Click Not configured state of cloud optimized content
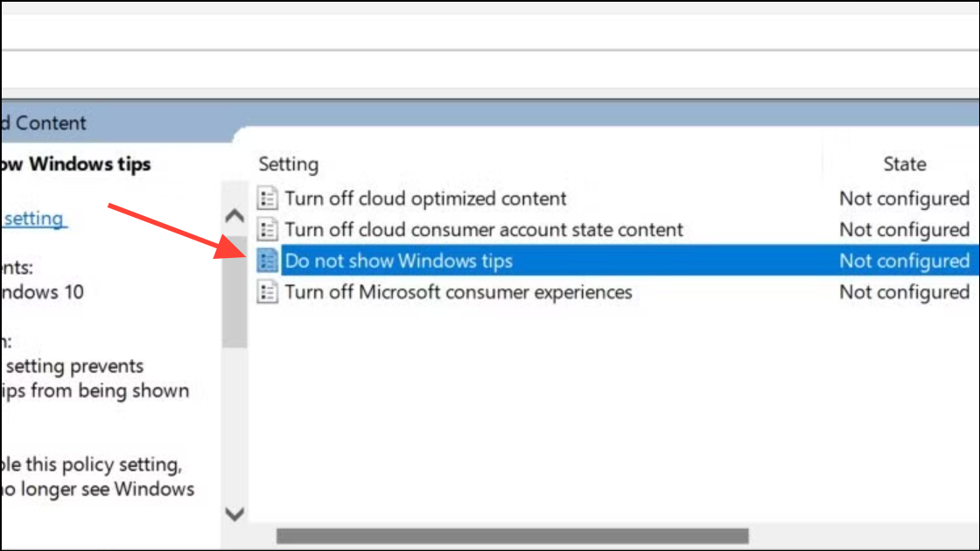This screenshot has width=980, height=551. (904, 199)
